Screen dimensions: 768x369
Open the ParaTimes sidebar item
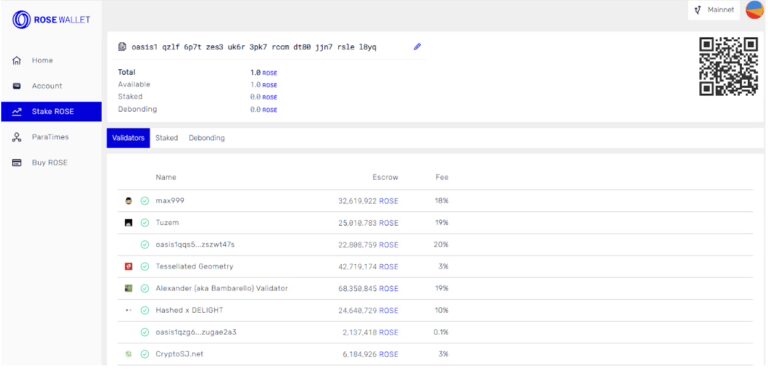[51, 137]
